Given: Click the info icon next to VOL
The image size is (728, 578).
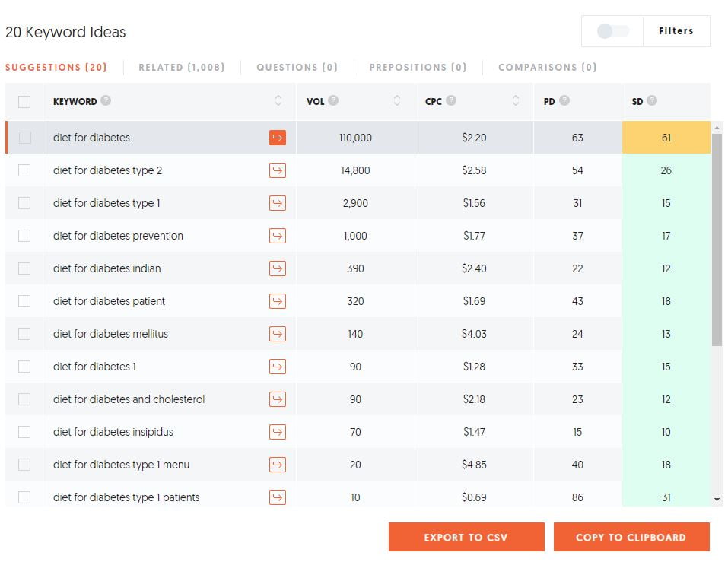Looking at the screenshot, I should coord(333,101).
